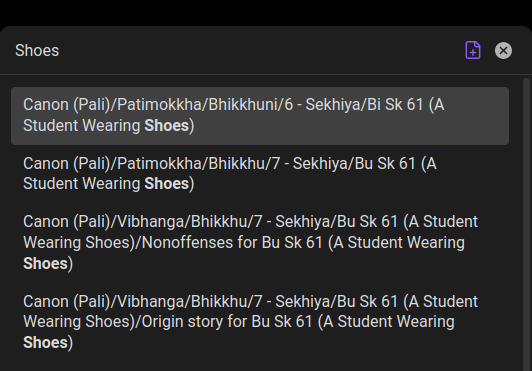Select the Nonoffenses for Bu Sk 61 result
The height and width of the screenshot is (371, 532).
(260, 242)
